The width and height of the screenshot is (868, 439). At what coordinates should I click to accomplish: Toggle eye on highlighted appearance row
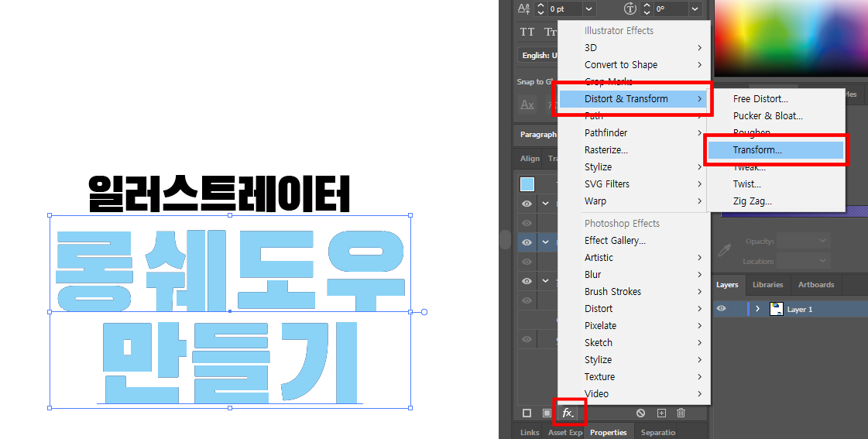(x=527, y=242)
